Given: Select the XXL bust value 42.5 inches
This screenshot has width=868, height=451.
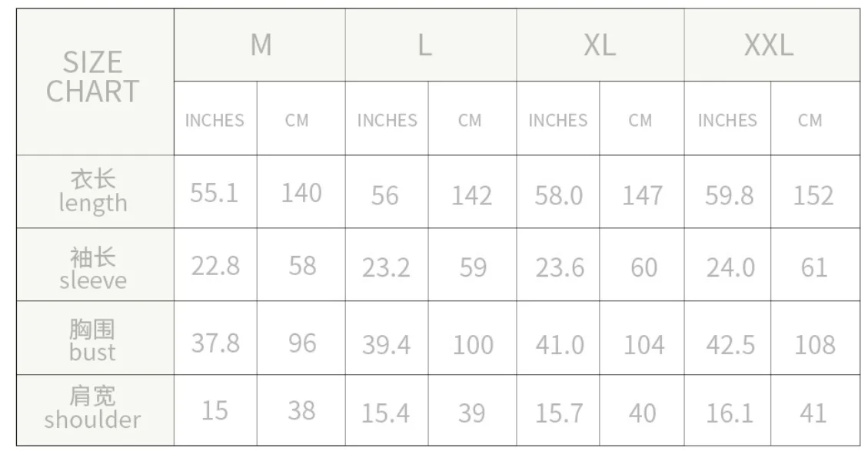Looking at the screenshot, I should (730, 344).
